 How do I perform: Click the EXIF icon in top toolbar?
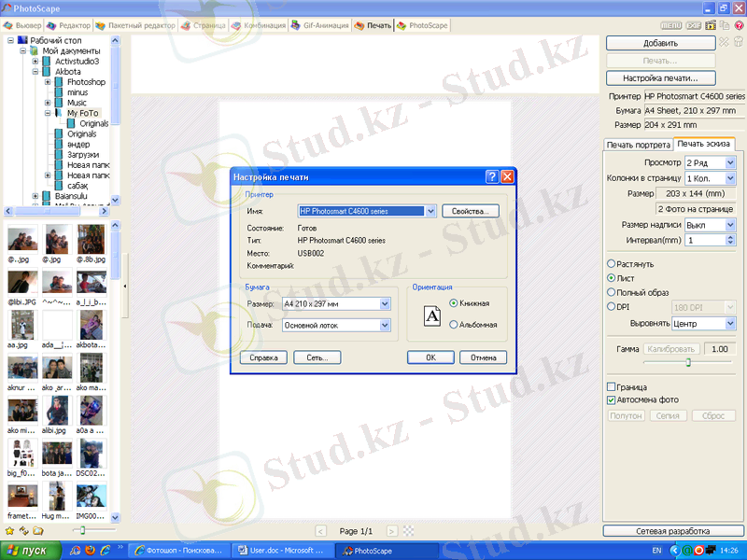(x=695, y=26)
